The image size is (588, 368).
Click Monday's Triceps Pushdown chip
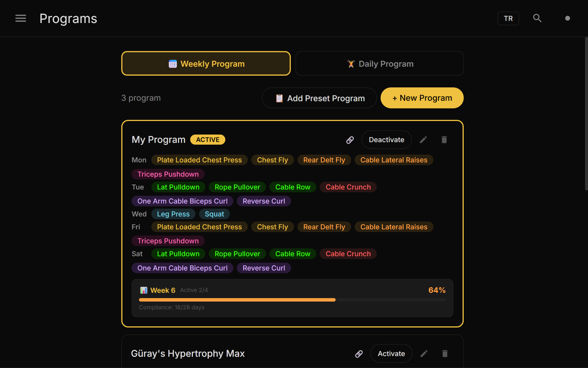[168, 174]
